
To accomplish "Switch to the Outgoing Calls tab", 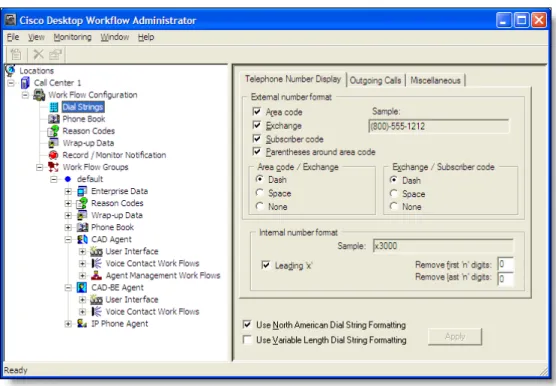I will click(376, 80).
